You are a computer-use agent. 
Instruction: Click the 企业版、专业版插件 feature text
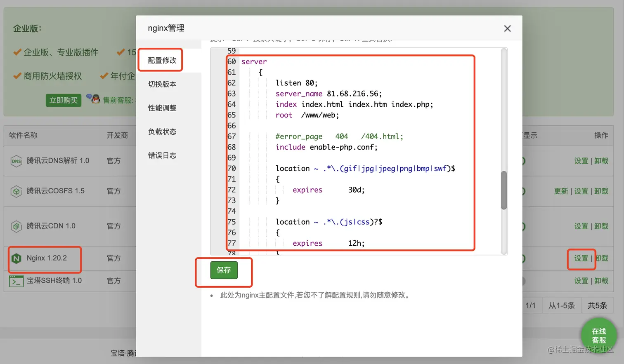coord(61,52)
